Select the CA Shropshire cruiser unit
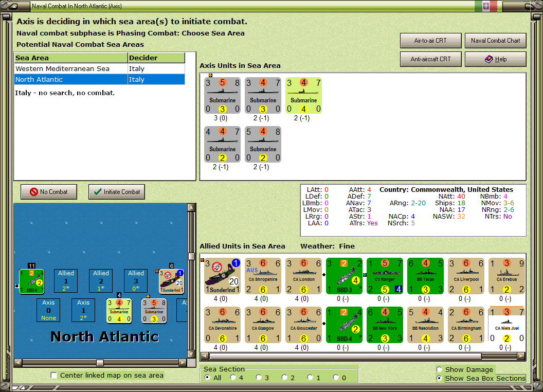The width and height of the screenshot is (543, 392). tap(263, 276)
